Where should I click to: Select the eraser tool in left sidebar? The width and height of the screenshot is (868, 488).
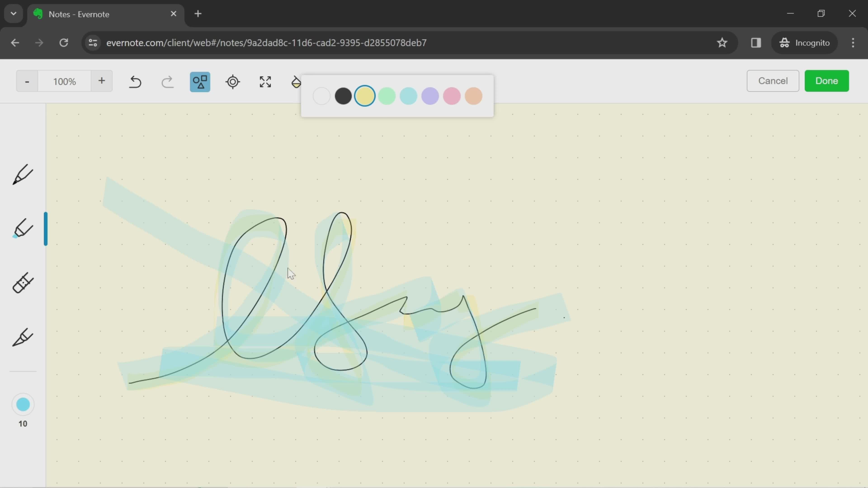pyautogui.click(x=23, y=283)
